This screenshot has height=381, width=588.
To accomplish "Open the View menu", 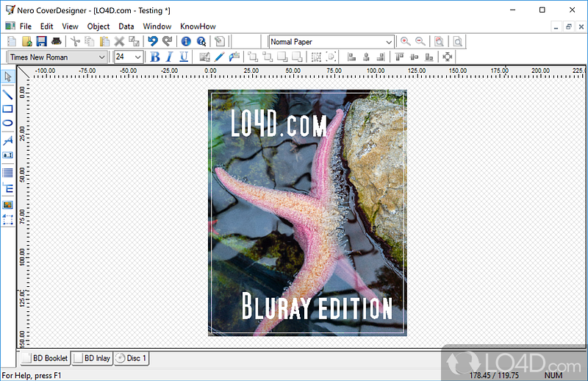I will [x=70, y=26].
